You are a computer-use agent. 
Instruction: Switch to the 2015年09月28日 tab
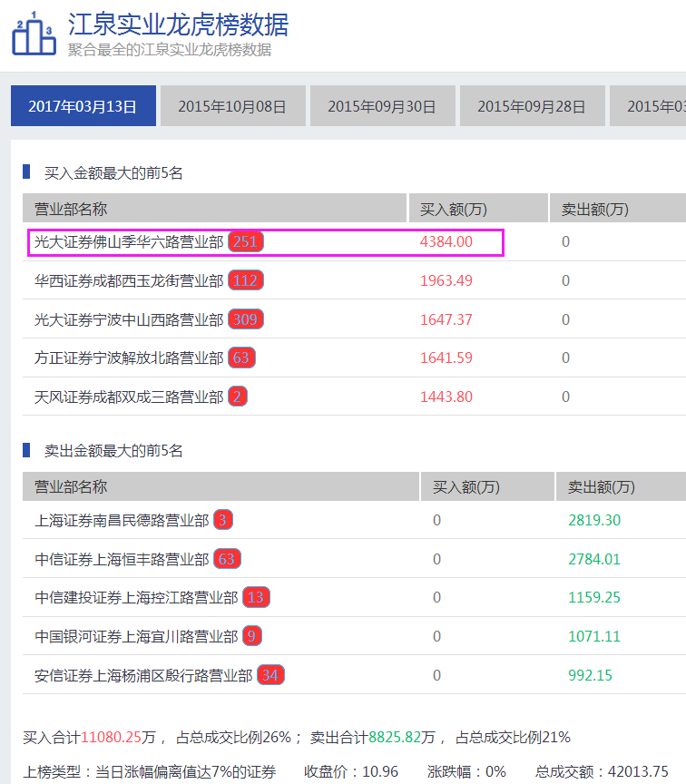532,106
